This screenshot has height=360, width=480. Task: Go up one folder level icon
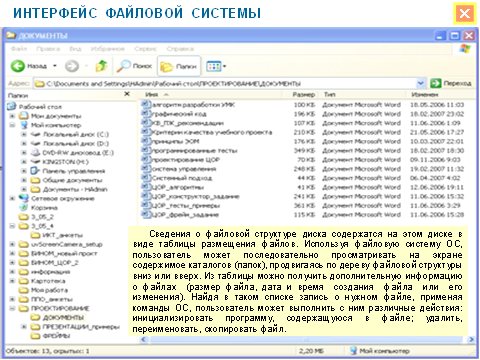[x=101, y=66]
